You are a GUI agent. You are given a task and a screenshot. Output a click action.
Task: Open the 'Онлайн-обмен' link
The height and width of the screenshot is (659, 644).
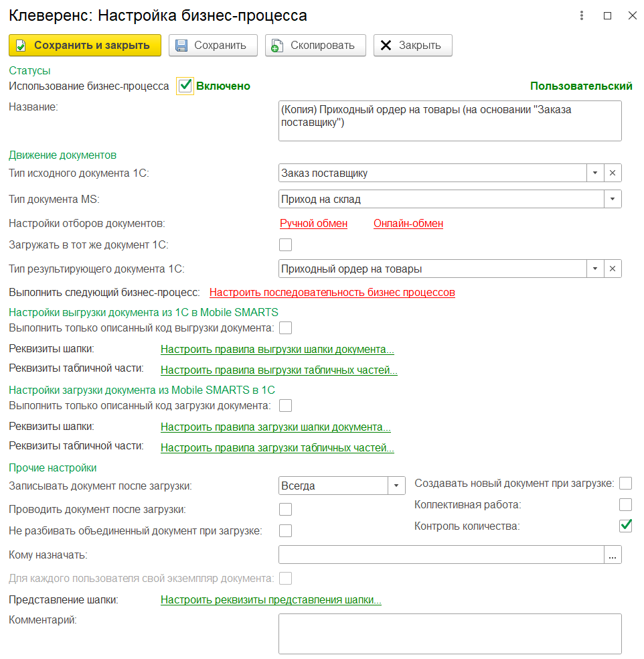(408, 224)
